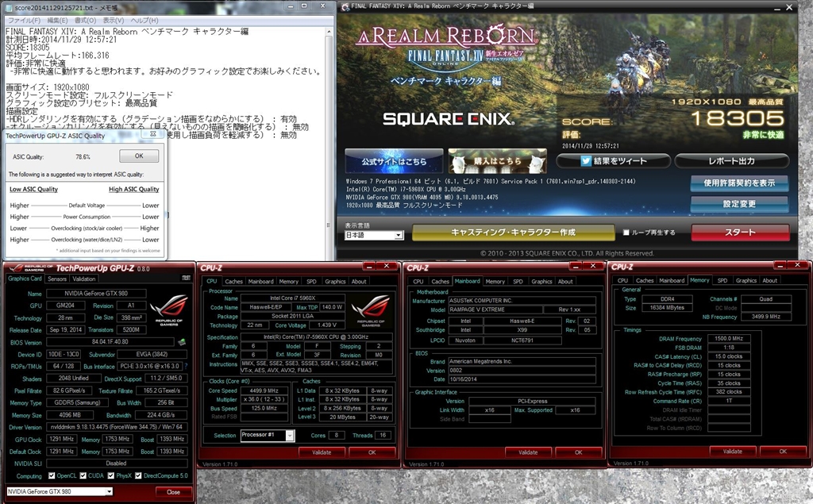Open Caches tab in the first CPU-Z window
Image resolution: width=813 pixels, height=504 pixels.
click(x=234, y=282)
